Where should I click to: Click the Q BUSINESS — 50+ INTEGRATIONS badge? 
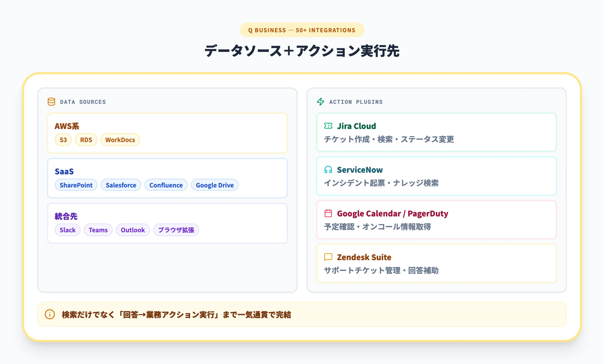[302, 30]
